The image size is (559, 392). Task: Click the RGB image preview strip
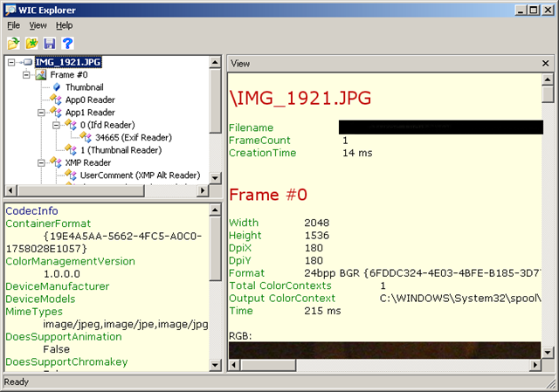[x=384, y=350]
